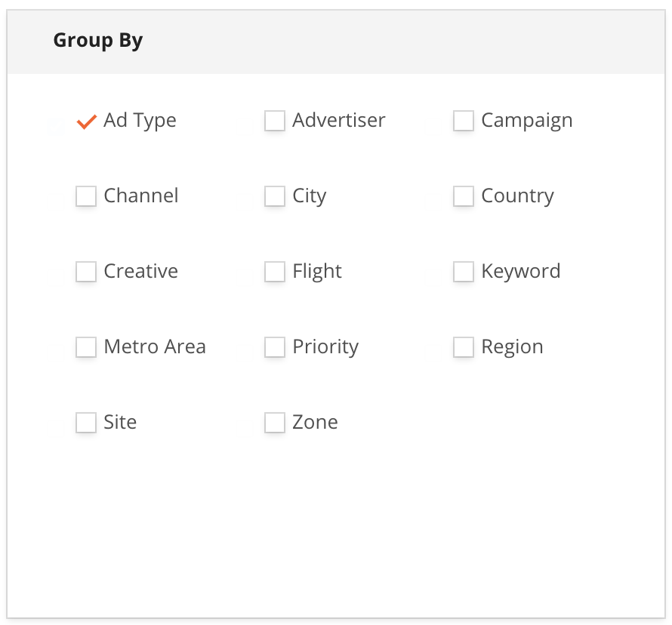
Task: Tick the Keyword checkbox
Action: [464, 272]
